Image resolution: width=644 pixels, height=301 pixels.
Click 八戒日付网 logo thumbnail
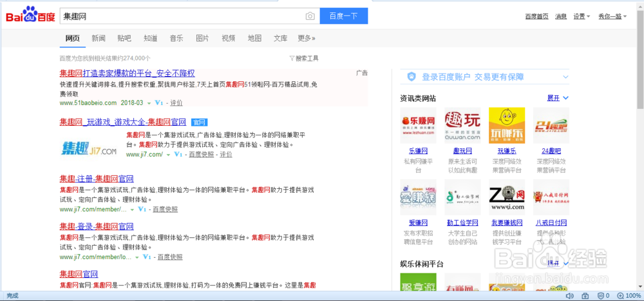pos(551,197)
